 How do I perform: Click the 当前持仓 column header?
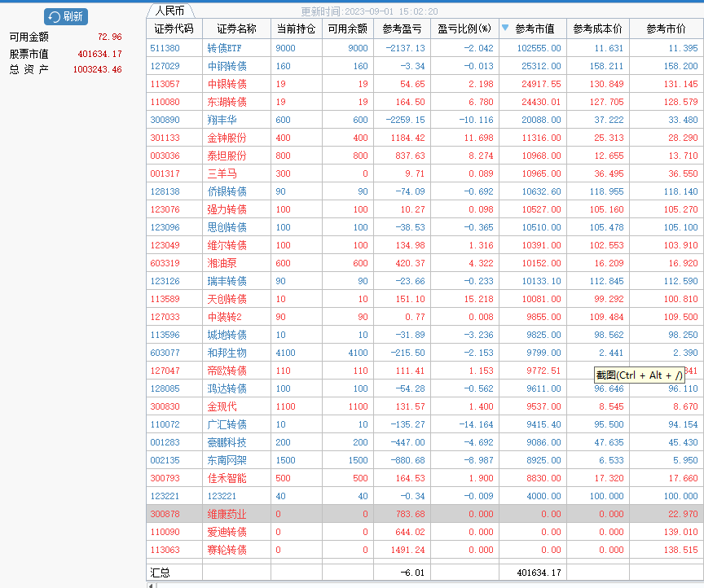pyautogui.click(x=296, y=29)
